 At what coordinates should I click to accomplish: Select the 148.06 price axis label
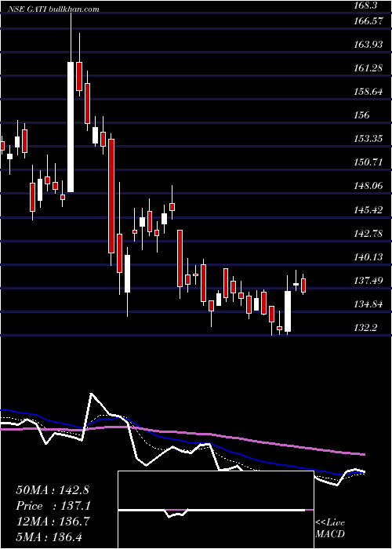[370, 186]
